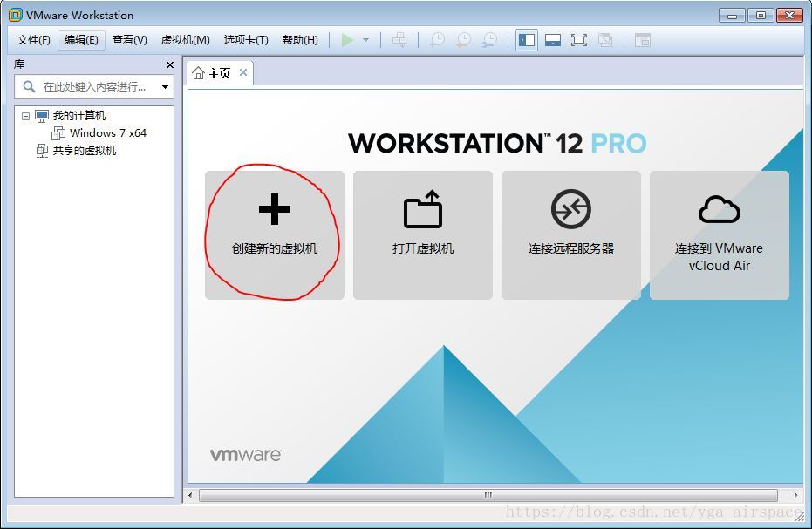Switch to the 主页 tab
Image resolution: width=812 pixels, height=529 pixels.
(x=220, y=73)
